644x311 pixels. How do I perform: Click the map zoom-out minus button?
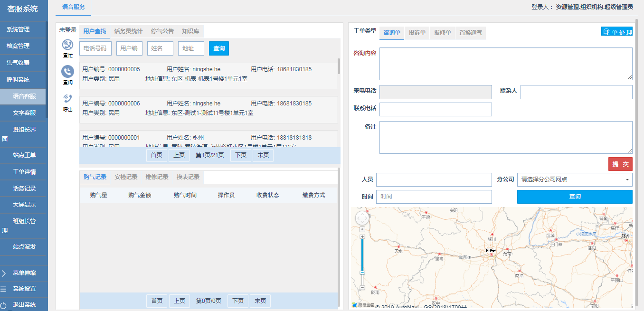[x=362, y=288]
